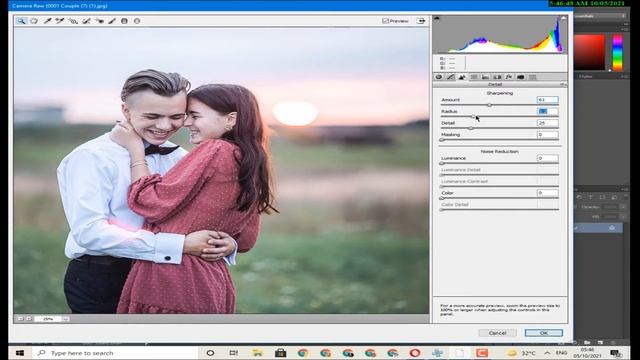Click the ENG language indicator
The width and height of the screenshot is (640, 360).
coord(562,353)
